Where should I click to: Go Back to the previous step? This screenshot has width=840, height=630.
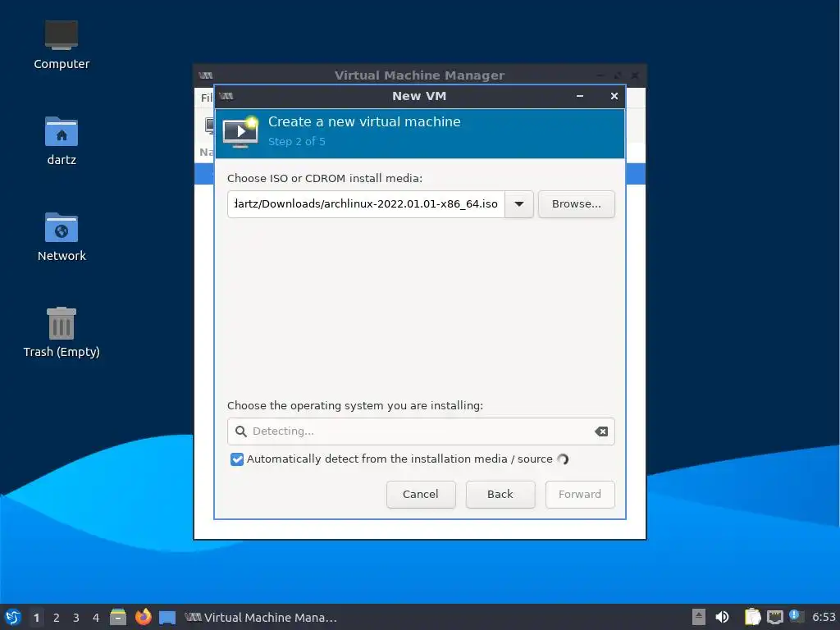500,495
